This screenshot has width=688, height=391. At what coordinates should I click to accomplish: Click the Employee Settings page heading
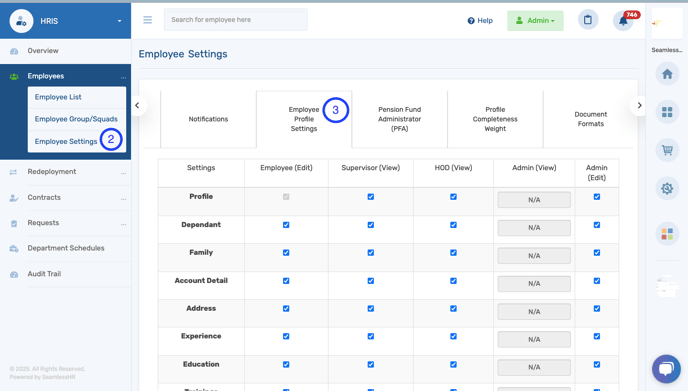[x=183, y=54]
